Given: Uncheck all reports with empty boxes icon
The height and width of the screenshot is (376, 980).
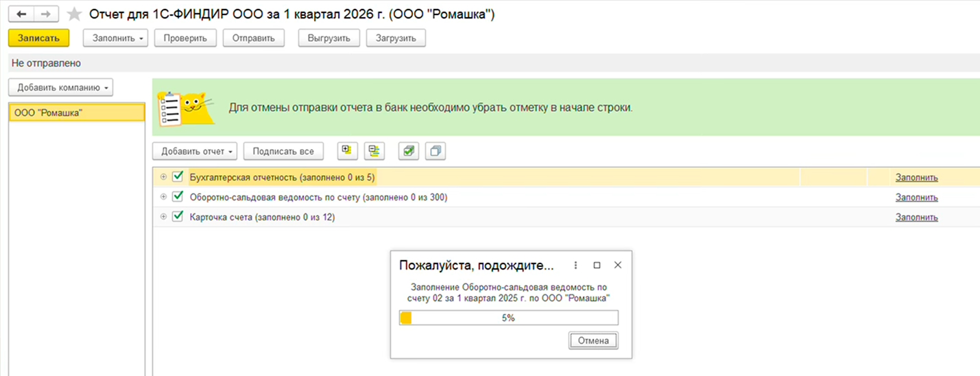Looking at the screenshot, I should (x=435, y=151).
